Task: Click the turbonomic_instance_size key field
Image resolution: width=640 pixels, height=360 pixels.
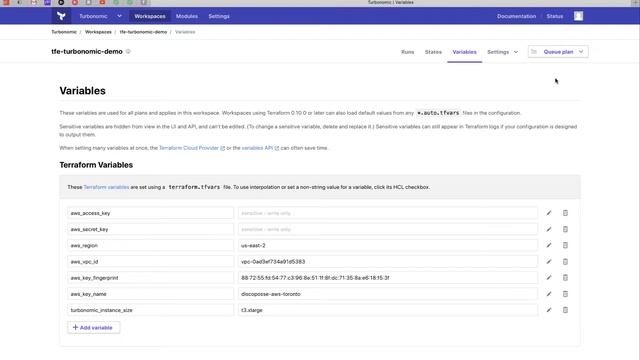Action: (151, 310)
